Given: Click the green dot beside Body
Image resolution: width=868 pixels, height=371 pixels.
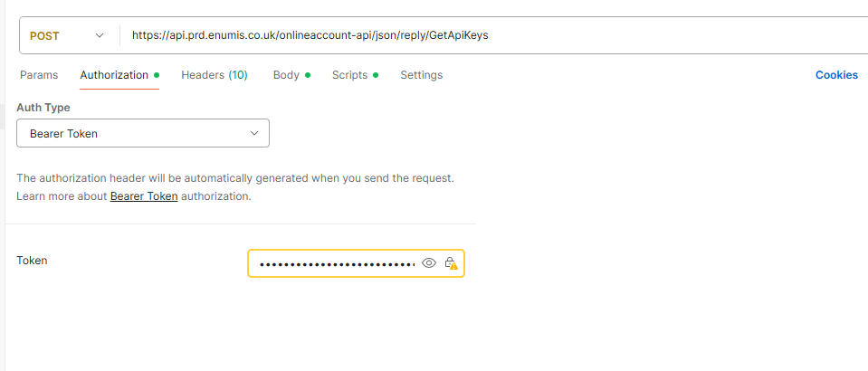Looking at the screenshot, I should 308,75.
